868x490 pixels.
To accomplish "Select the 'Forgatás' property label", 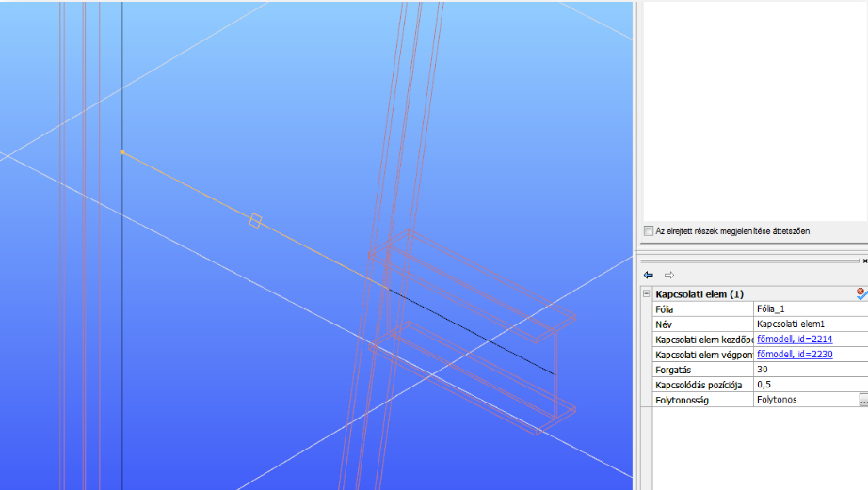I will pyautogui.click(x=673, y=370).
